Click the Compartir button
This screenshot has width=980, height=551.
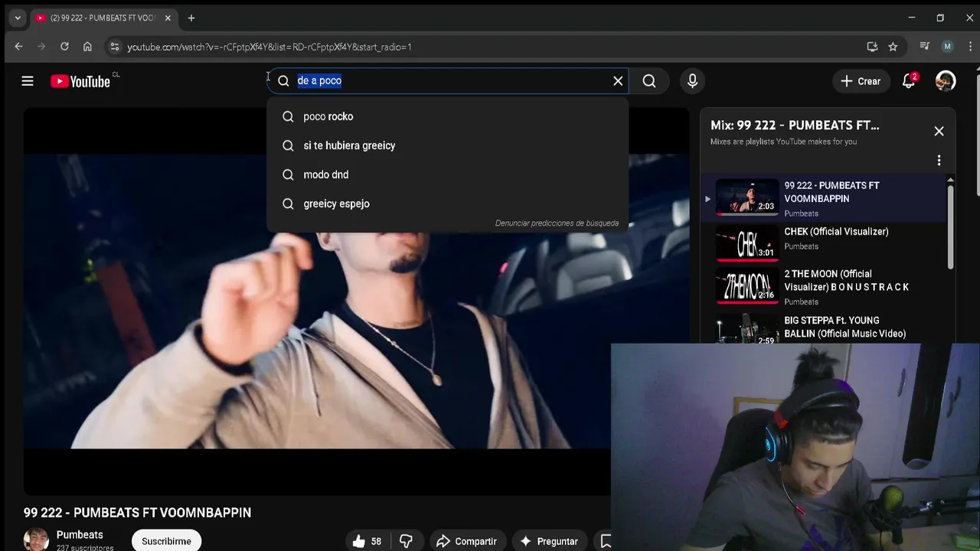tap(466, 541)
